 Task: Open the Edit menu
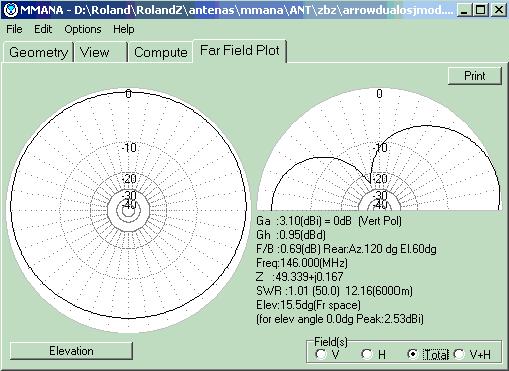(x=43, y=29)
